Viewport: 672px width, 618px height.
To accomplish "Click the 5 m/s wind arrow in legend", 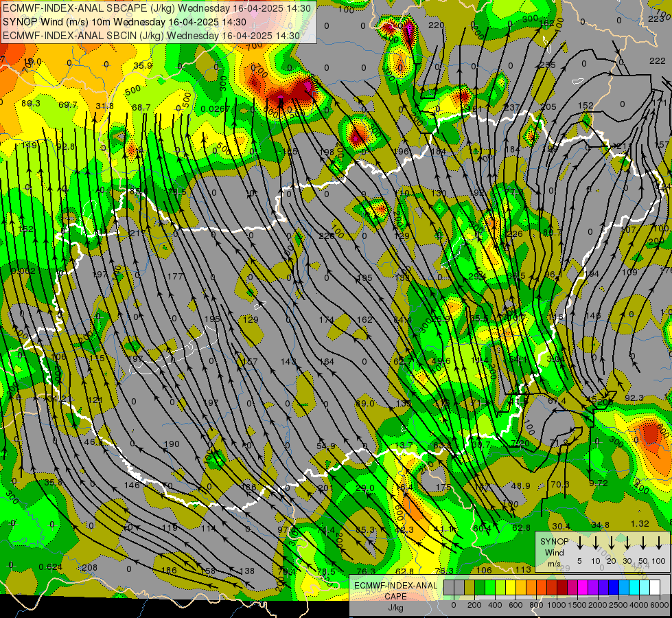I will tap(580, 542).
